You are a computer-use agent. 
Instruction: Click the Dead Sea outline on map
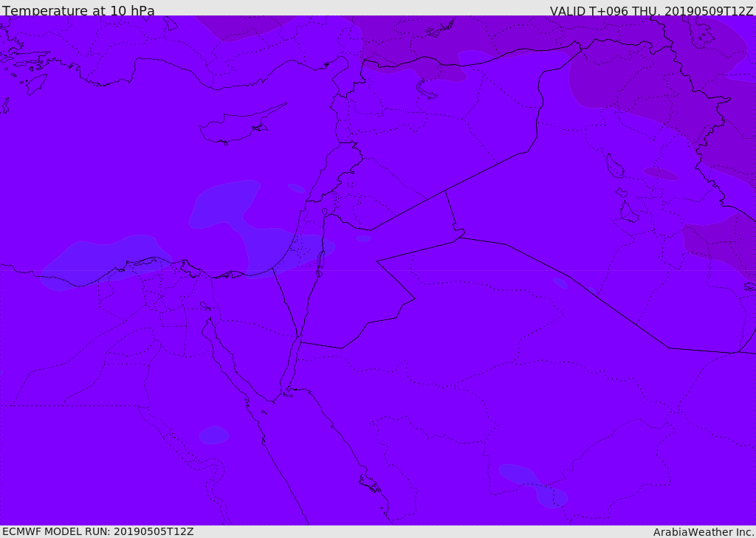click(x=320, y=263)
